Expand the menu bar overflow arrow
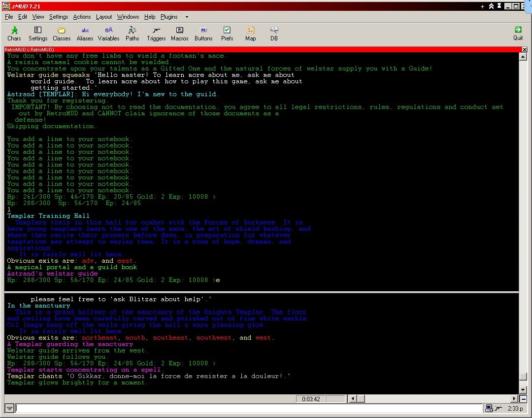532x418 pixels. [x=187, y=17]
